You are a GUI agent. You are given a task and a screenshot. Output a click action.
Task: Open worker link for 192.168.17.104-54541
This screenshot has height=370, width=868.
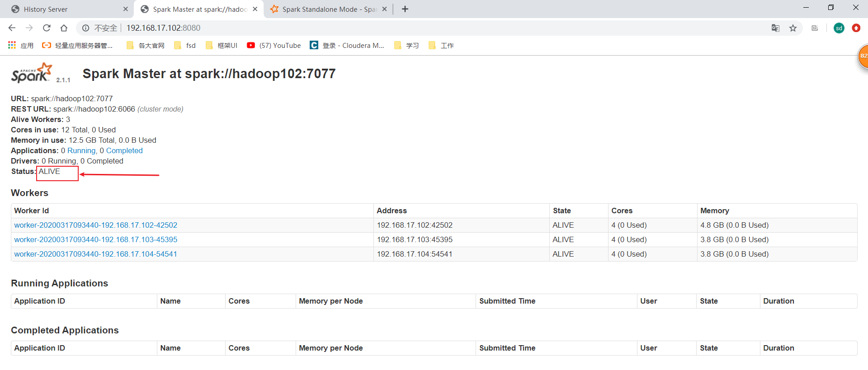point(95,254)
